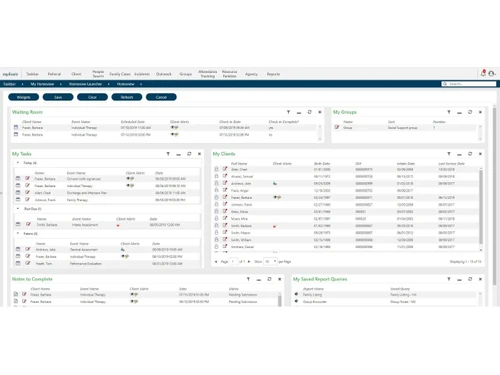Screen dimensions: 500x375
Task: Filter the Notes to Complete widget
Action: (x=248, y=279)
